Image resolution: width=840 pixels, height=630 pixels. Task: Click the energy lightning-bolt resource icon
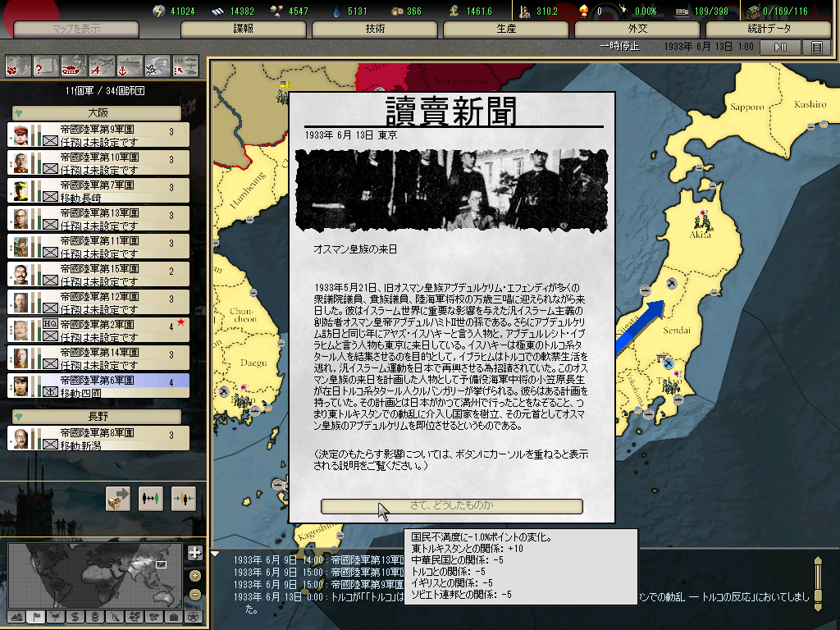(x=158, y=11)
